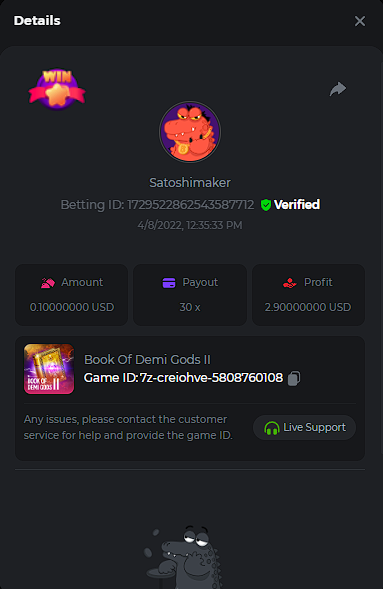Click the WIN badge icon
Image resolution: width=383 pixels, height=589 pixels.
tap(57, 89)
